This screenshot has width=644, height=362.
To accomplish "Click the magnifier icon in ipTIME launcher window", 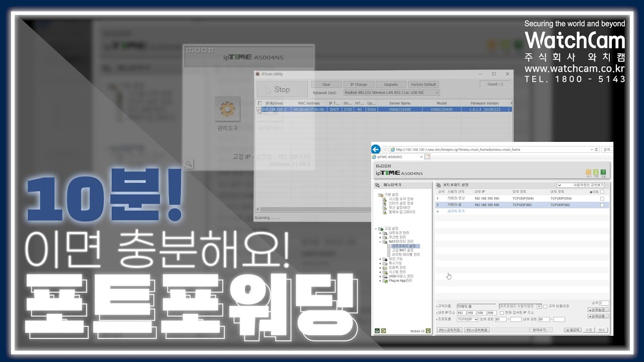I will point(189,164).
